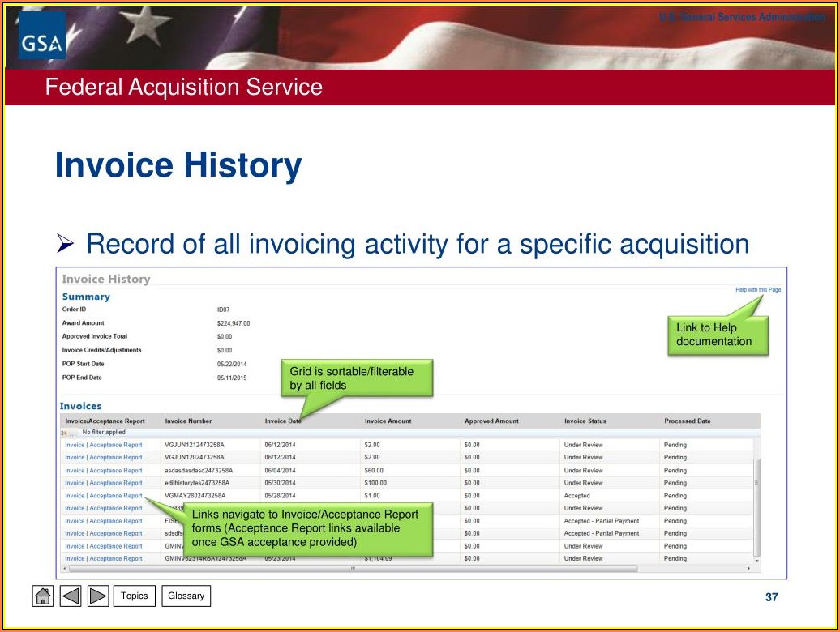Sort grid by Approved Amount column header
Image resolution: width=840 pixels, height=632 pixels.
(491, 421)
